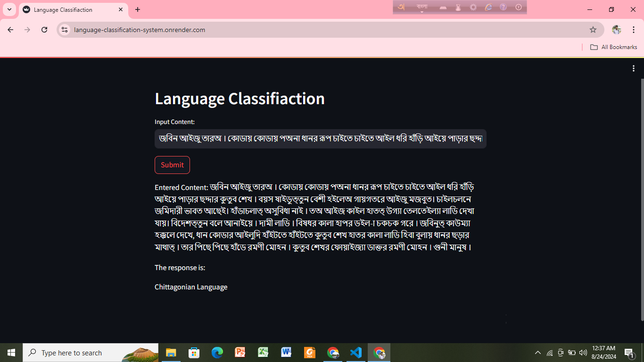Image resolution: width=644 pixels, height=362 pixels.
Task: Reload the page with the refresh icon
Action: click(44, 29)
